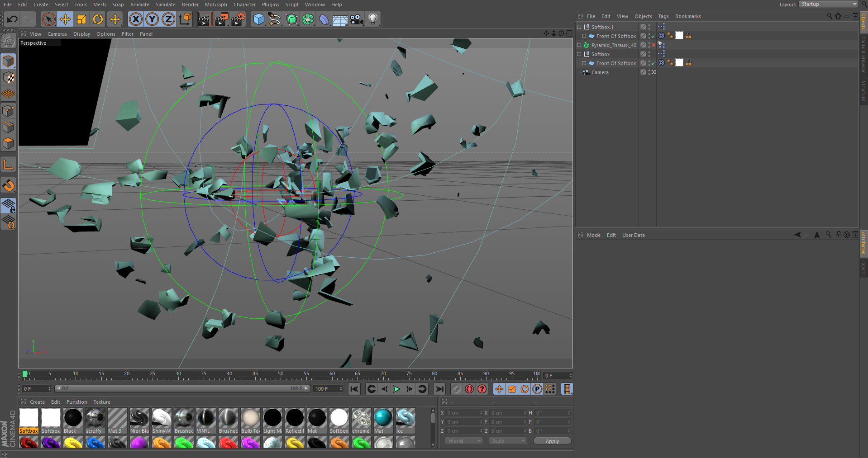This screenshot has height=458, width=868.
Task: Open Render Settings from the toolbar
Action: [237, 19]
